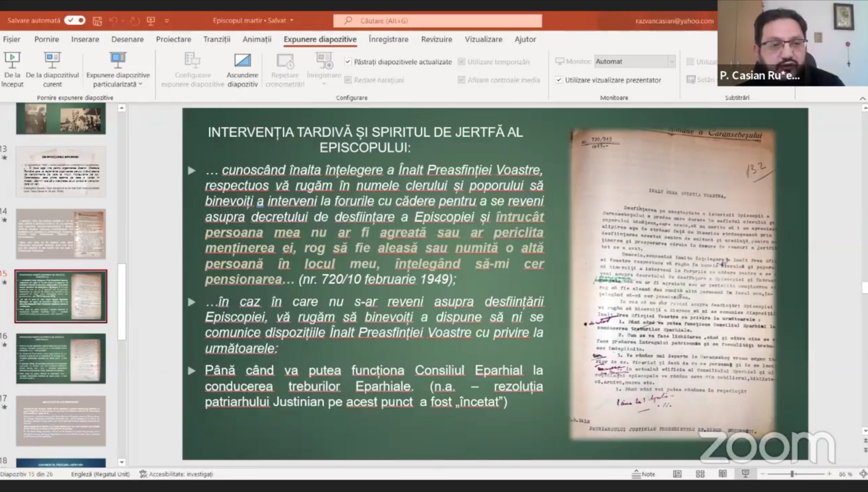Select slide 16 thumbnail
868x492 pixels.
tap(61, 359)
